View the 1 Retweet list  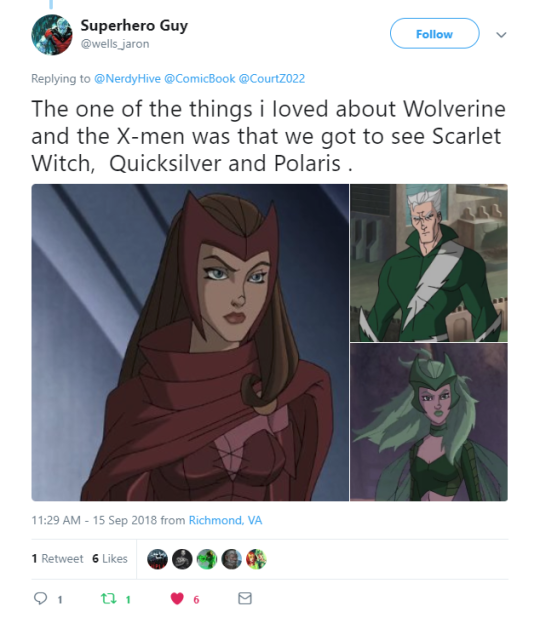point(57,558)
